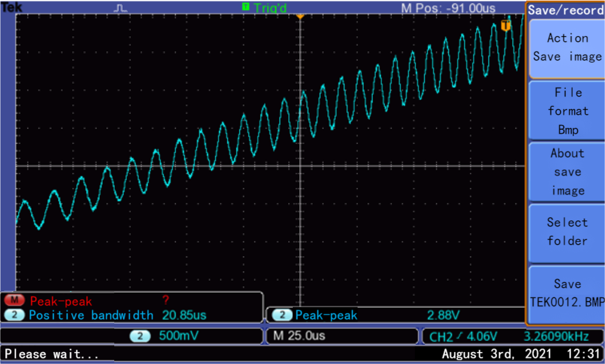Click the Tek logo in the corner
This screenshot has height=364, width=605.
[x=11, y=7]
